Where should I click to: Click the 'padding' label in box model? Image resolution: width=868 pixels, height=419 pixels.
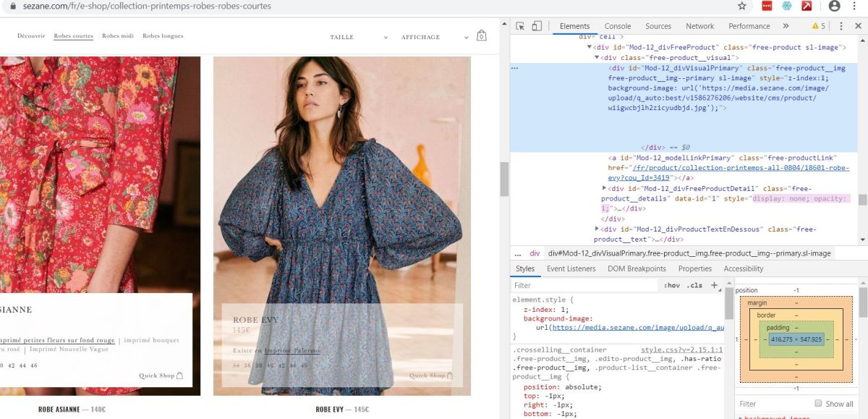pos(778,328)
